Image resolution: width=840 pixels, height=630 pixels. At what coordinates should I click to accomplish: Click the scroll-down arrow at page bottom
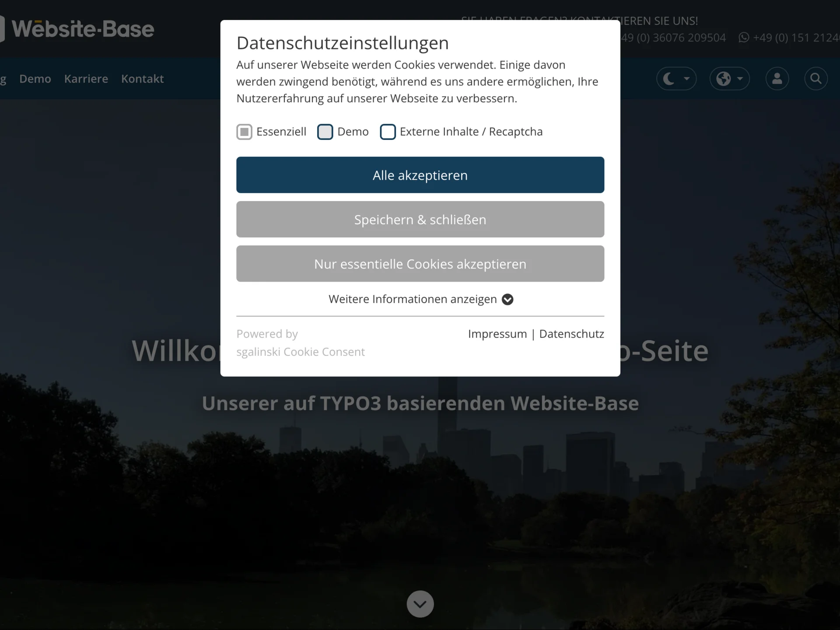pos(420,604)
